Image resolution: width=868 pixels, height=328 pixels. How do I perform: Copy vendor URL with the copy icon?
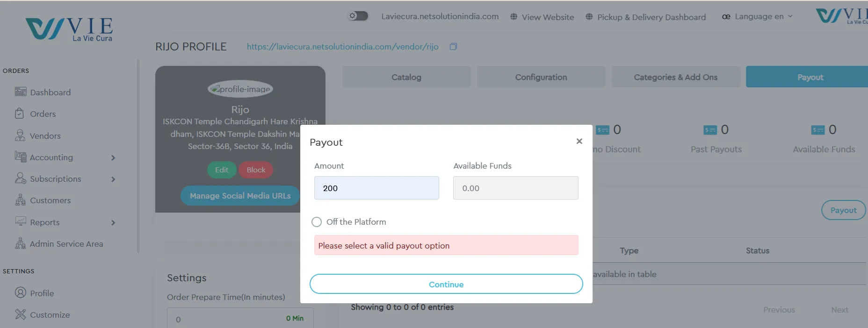(453, 47)
